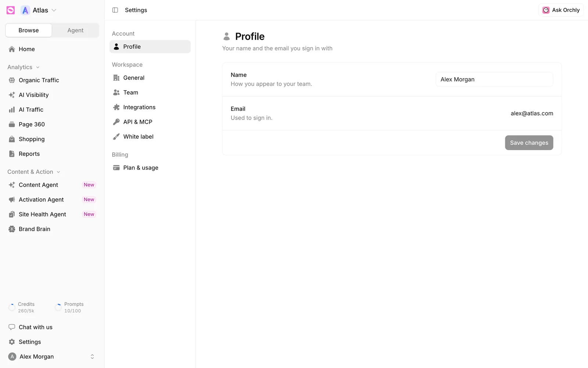Click the New badge beside Content Agent
This screenshot has height=368, width=588.
[89, 185]
